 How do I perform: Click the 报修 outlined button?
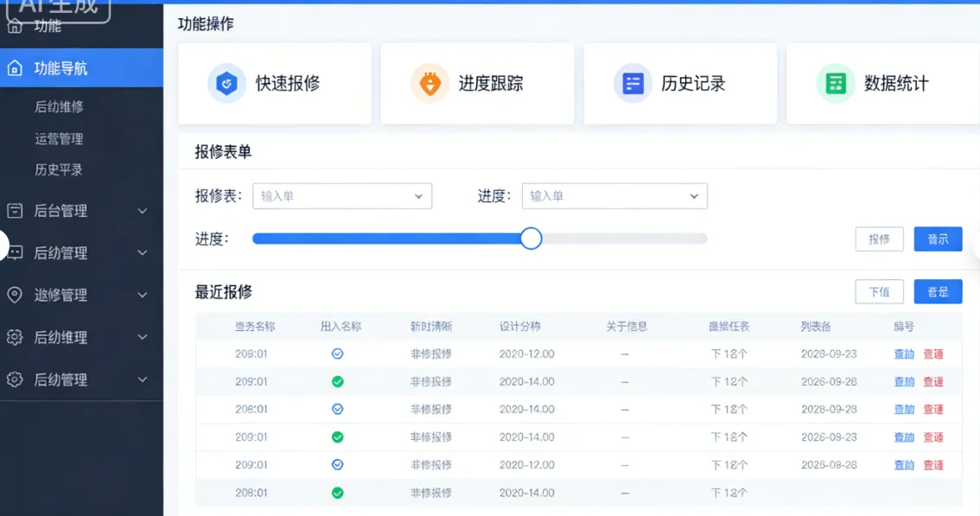pyautogui.click(x=879, y=239)
